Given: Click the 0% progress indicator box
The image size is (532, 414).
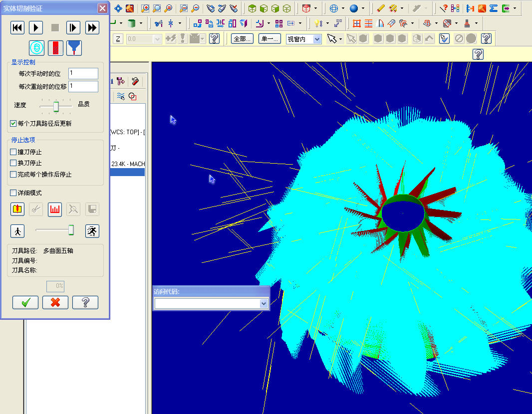Looking at the screenshot, I should (x=55, y=286).
